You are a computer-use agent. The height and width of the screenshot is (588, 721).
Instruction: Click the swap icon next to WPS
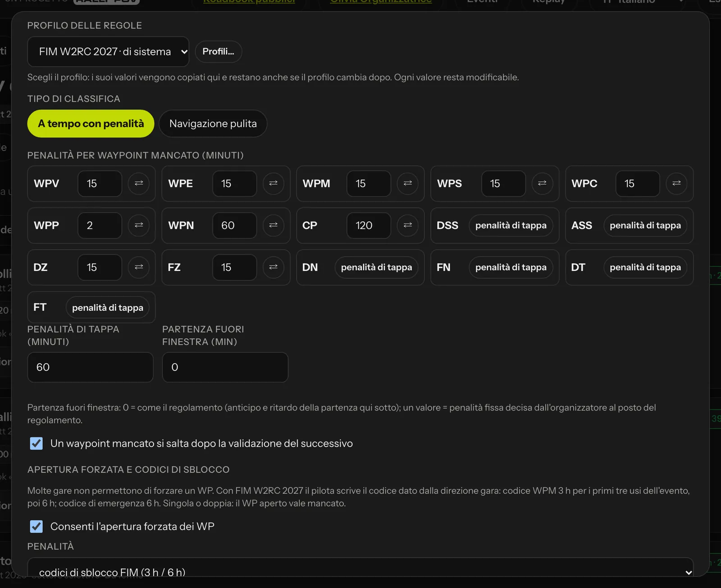tap(542, 183)
